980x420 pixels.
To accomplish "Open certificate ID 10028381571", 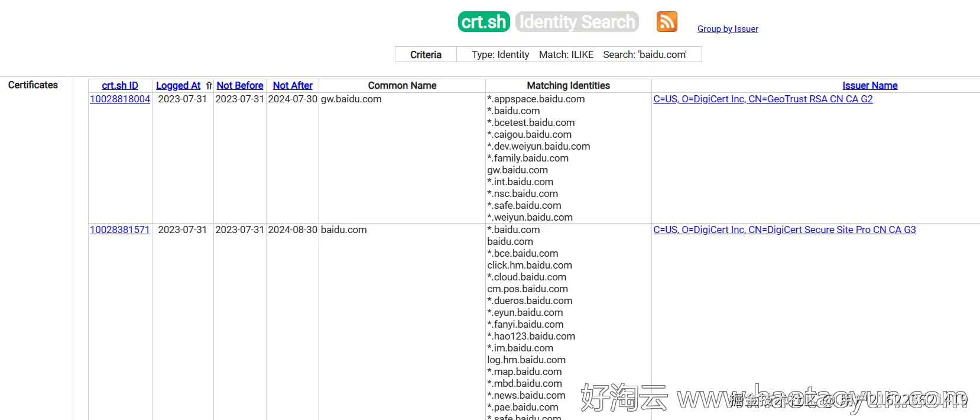I will (x=120, y=230).
